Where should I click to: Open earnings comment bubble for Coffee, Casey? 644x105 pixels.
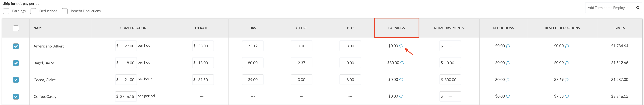click(401, 97)
